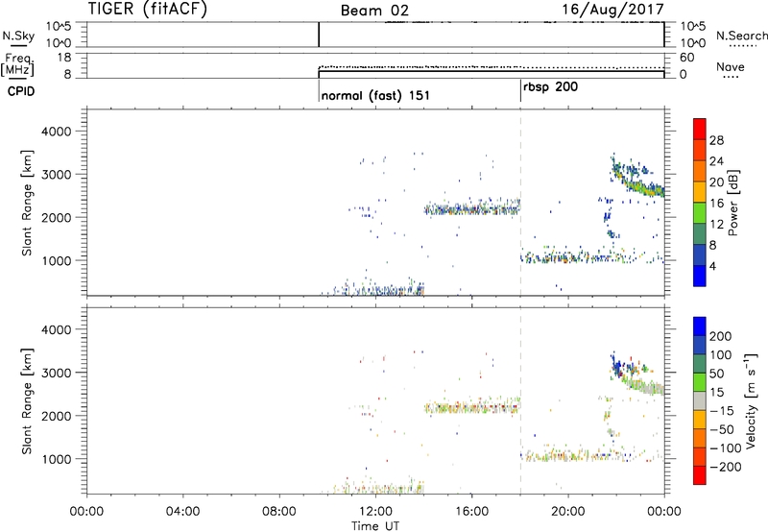
Task: Choose the dark green Power segment between 8 and 12
Action: click(x=700, y=234)
